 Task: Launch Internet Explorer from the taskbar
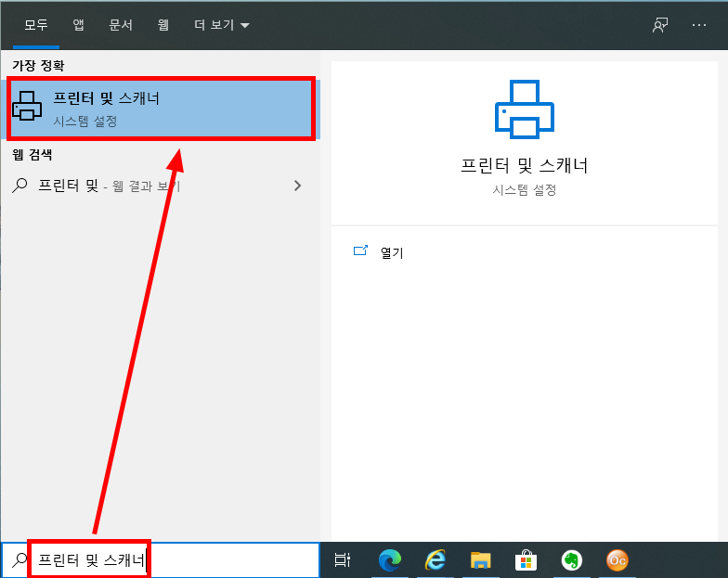pos(435,560)
